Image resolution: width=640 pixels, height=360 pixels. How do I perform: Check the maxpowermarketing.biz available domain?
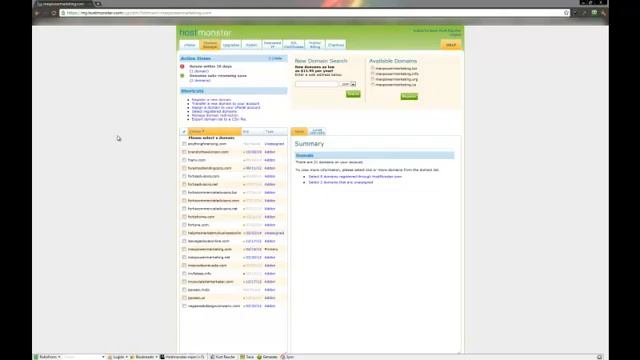click(x=373, y=68)
